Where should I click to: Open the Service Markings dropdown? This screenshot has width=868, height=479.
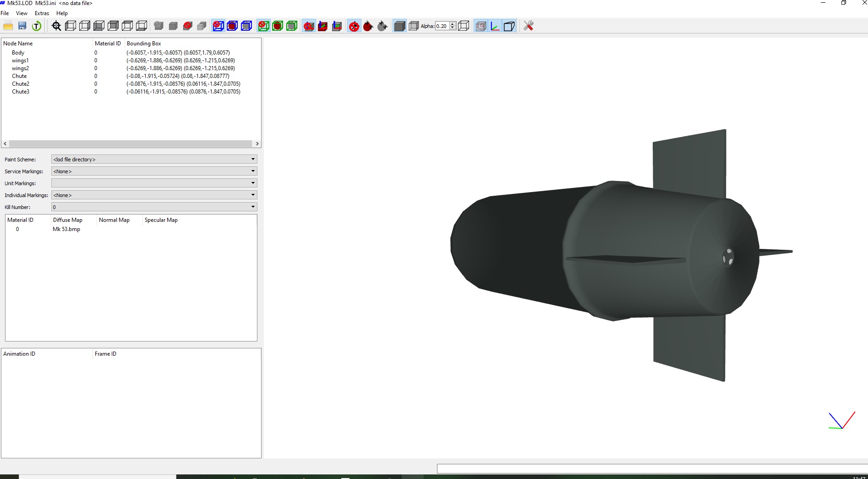[154, 171]
